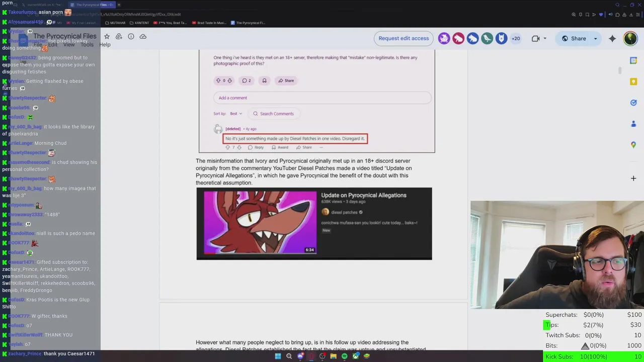Click the teal bird viewer avatar

(x=487, y=38)
